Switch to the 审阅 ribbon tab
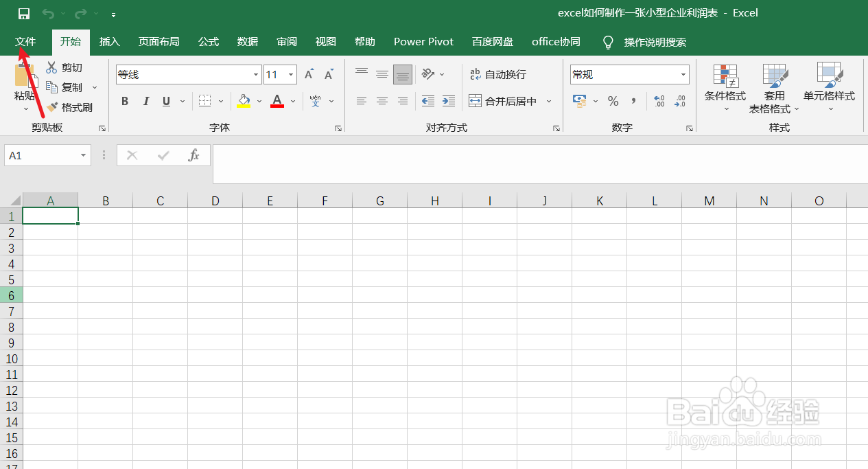This screenshot has width=868, height=469. coord(287,42)
